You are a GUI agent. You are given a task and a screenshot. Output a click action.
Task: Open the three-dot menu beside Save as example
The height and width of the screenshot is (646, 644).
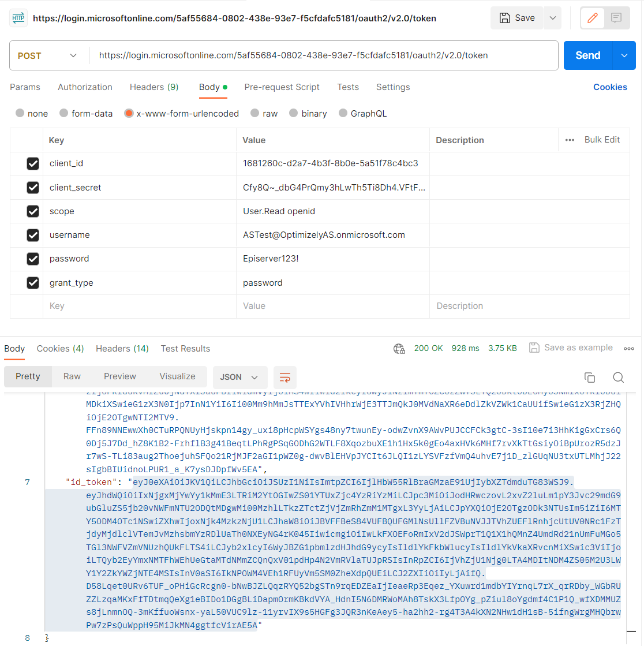pos(629,348)
